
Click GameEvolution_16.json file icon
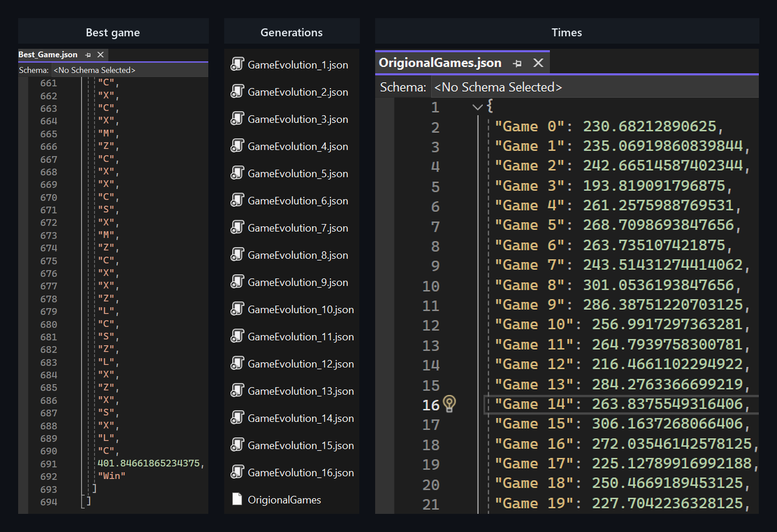coord(237,472)
